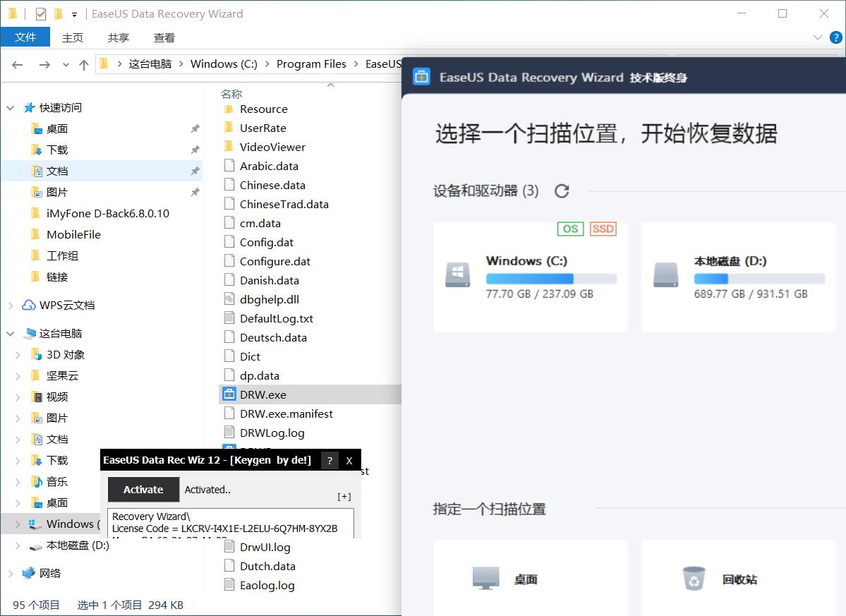This screenshot has width=846, height=616.
Task: Click the 音乐 music folder icon
Action: [37, 481]
